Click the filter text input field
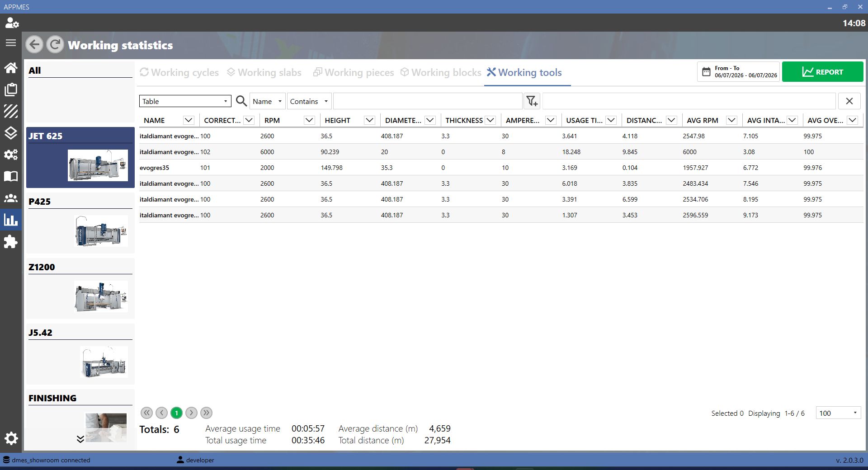Image resolution: width=868 pixels, height=470 pixels. coord(428,101)
